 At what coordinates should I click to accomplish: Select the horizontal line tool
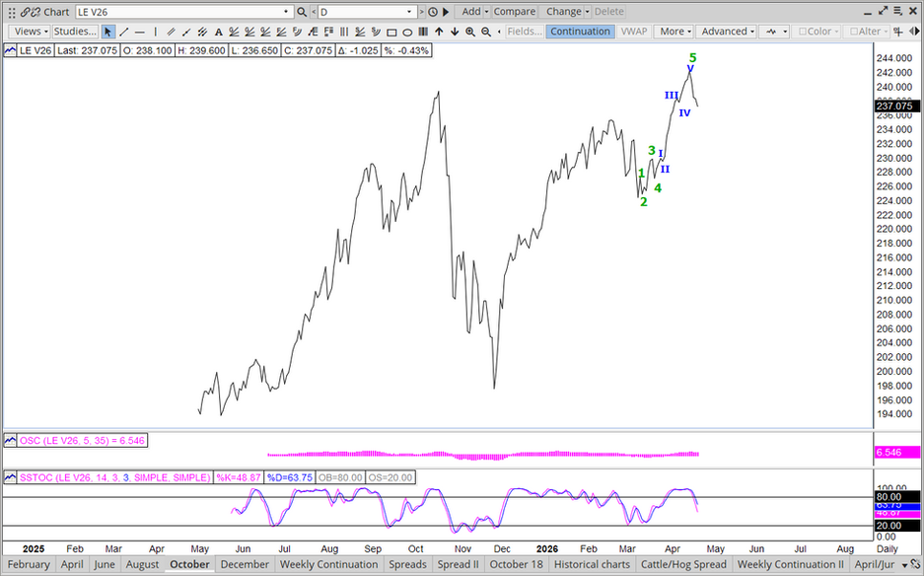(x=140, y=32)
